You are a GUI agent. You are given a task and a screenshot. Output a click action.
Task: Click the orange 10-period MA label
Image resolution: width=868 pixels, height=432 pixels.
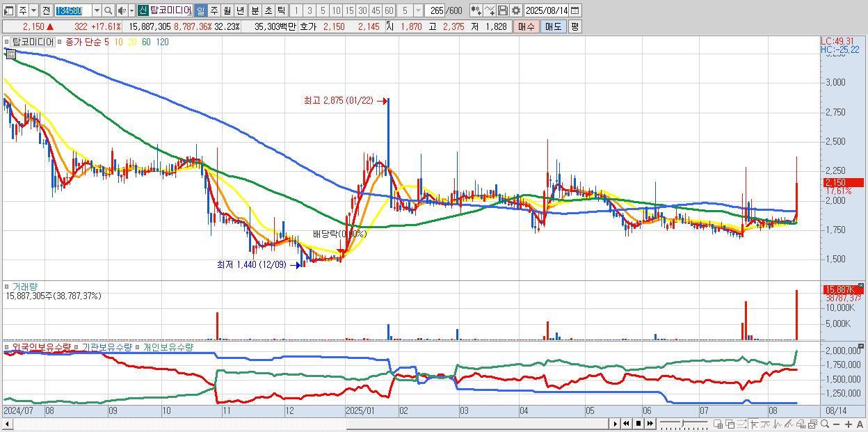point(120,42)
